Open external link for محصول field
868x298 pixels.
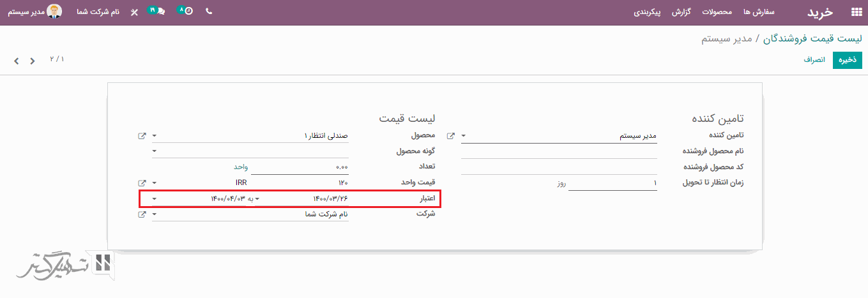click(x=142, y=136)
